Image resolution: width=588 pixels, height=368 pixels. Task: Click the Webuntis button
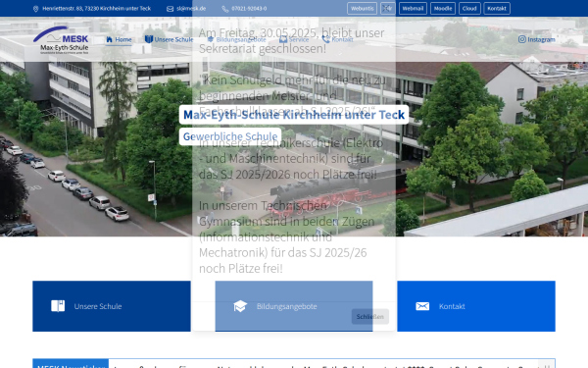tap(362, 8)
